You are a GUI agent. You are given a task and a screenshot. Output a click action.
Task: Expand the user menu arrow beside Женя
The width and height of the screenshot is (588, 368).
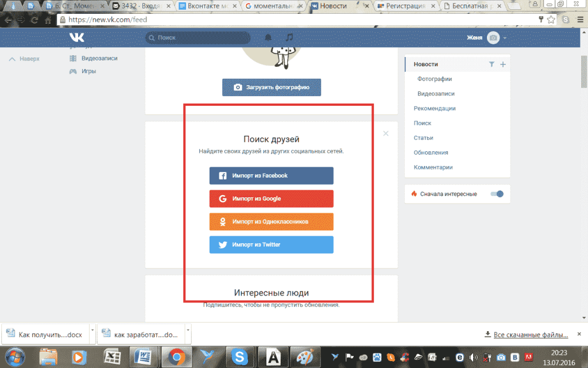click(505, 38)
